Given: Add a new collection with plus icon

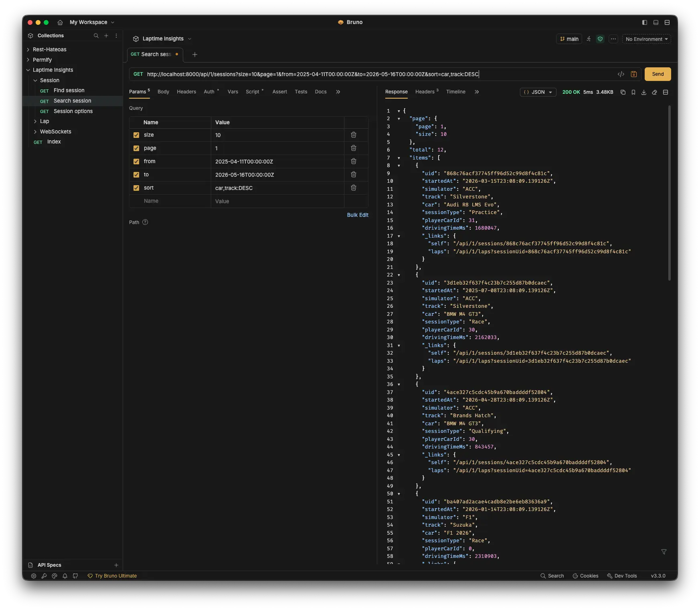Looking at the screenshot, I should (106, 36).
